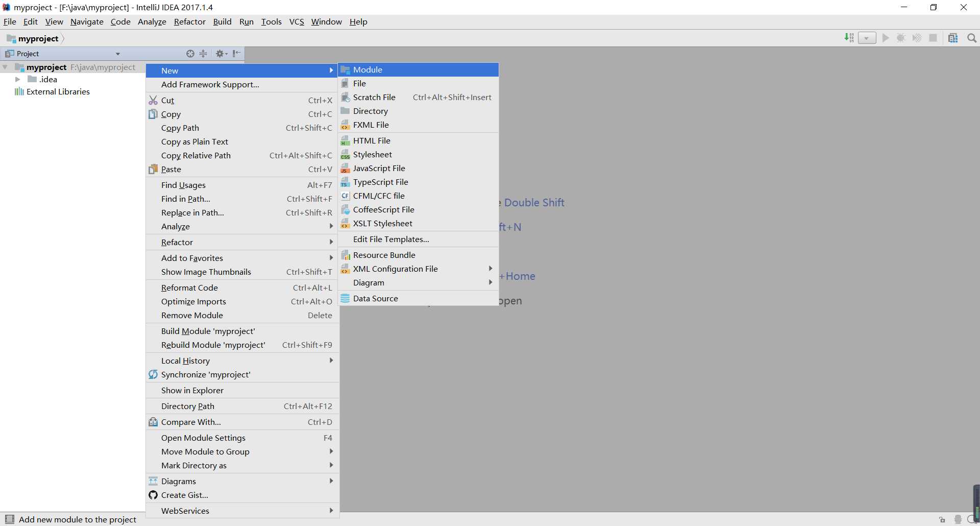Screen dimensions: 980x526
Task: Expand the Analyze submenu in context menu
Action: 242,227
